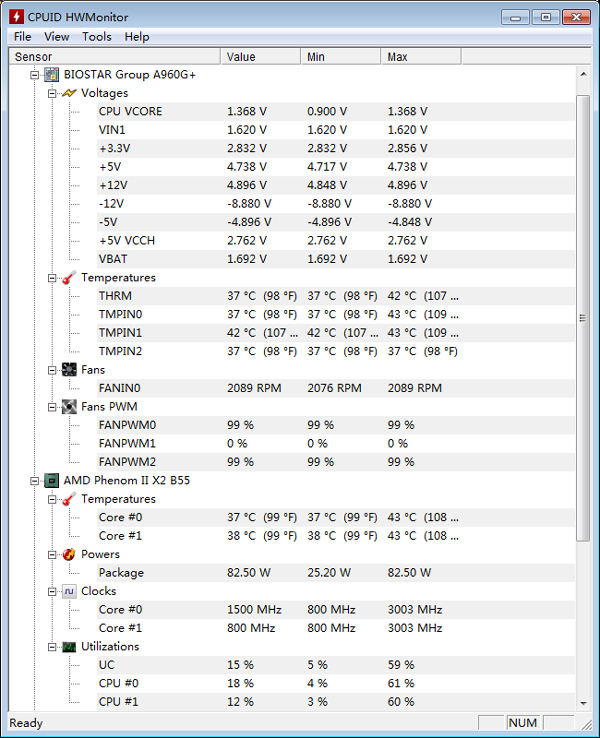Maximize the HWMonitor window
Screen dimensions: 600x738
[x=546, y=17]
